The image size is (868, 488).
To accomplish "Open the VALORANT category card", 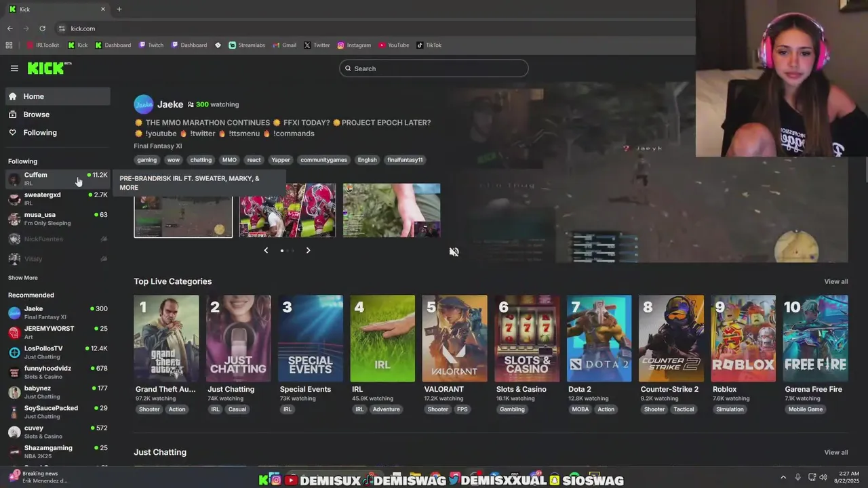I will coord(454,338).
